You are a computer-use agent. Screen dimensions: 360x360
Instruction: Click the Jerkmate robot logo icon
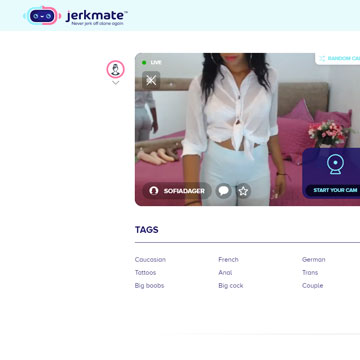pyautogui.click(x=42, y=16)
